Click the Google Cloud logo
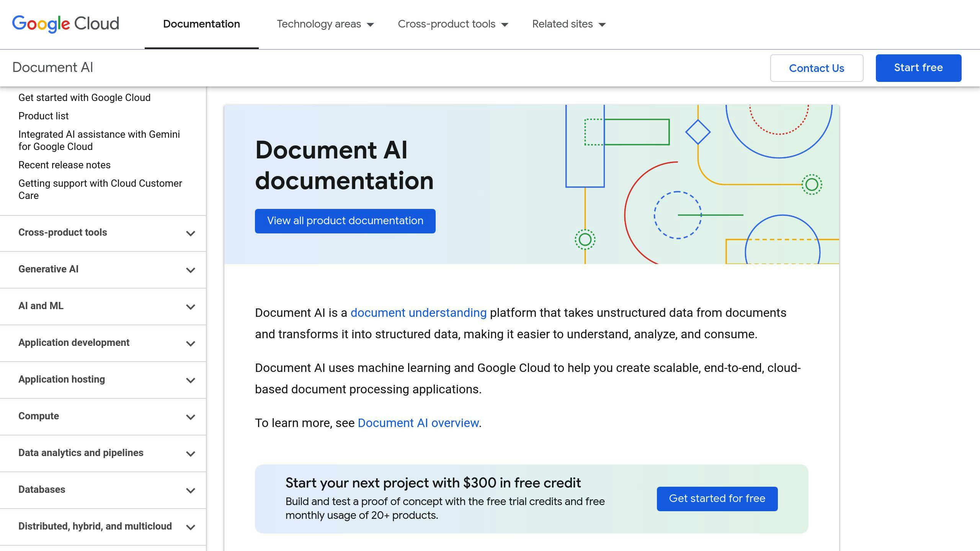The height and width of the screenshot is (551, 980). (x=65, y=24)
